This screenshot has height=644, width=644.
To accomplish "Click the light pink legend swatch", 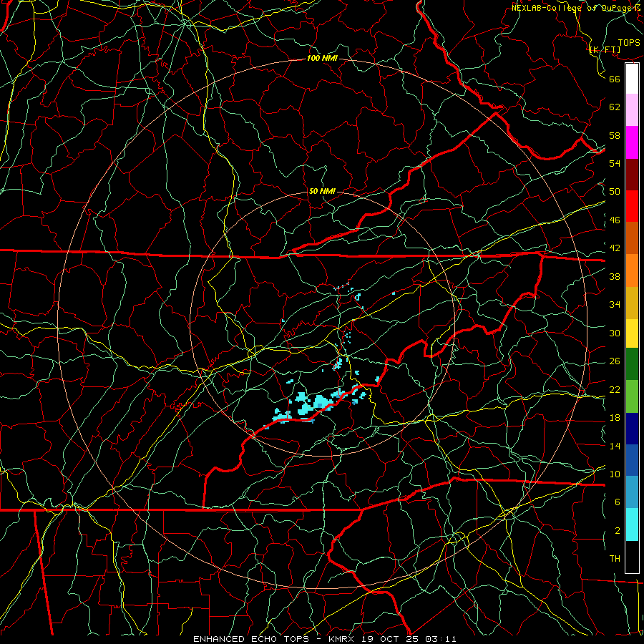I will point(632,110).
